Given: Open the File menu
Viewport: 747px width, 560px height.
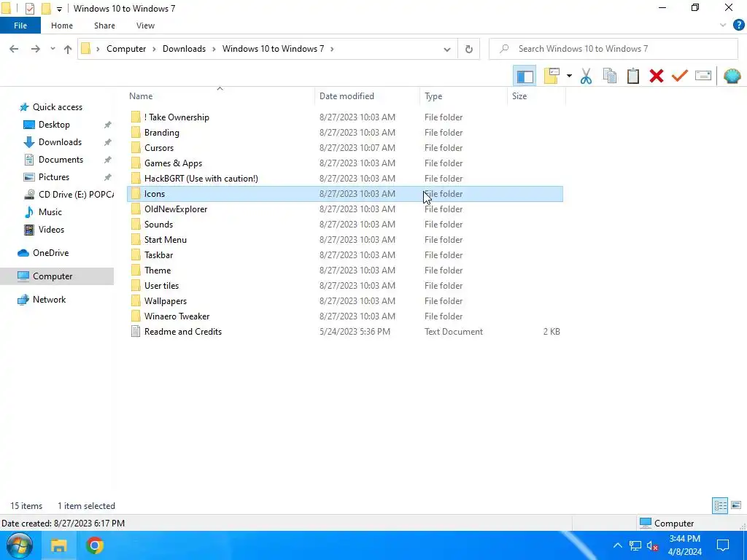Looking at the screenshot, I should (x=20, y=26).
